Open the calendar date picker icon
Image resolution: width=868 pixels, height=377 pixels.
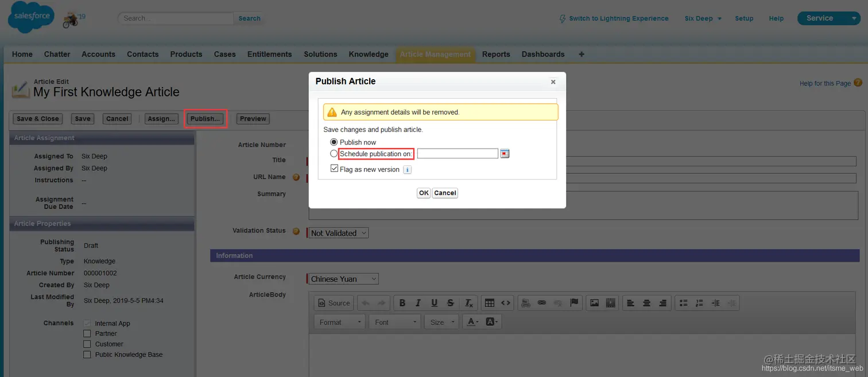(x=505, y=153)
